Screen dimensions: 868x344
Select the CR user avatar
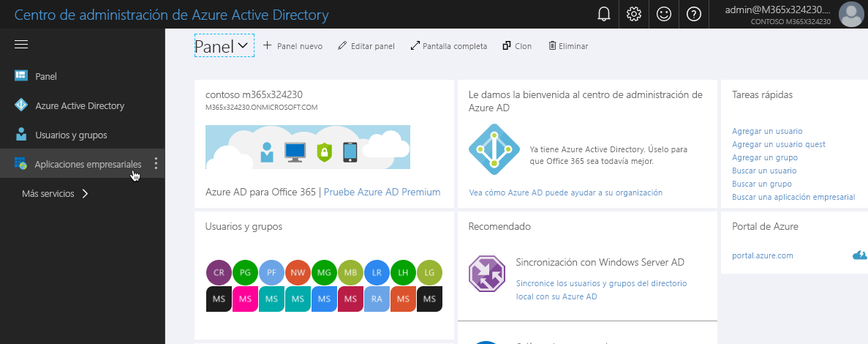(219, 273)
